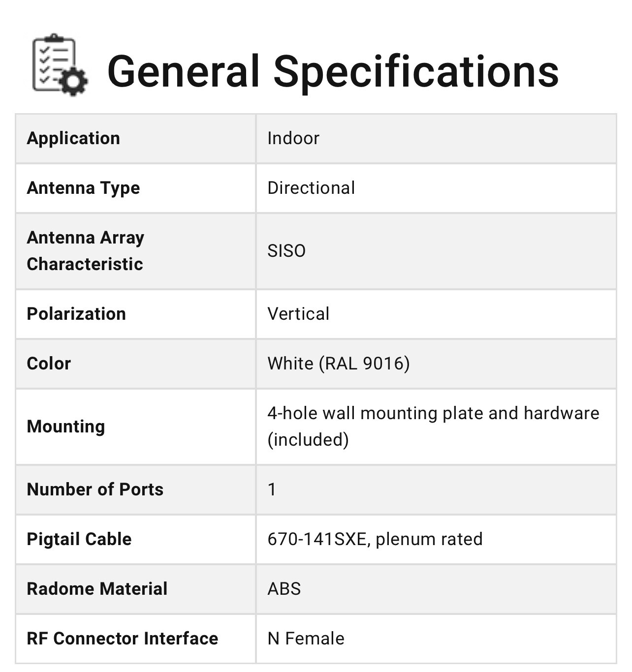Select the Radome Material label
Screen dimensions: 632x672
(97, 589)
